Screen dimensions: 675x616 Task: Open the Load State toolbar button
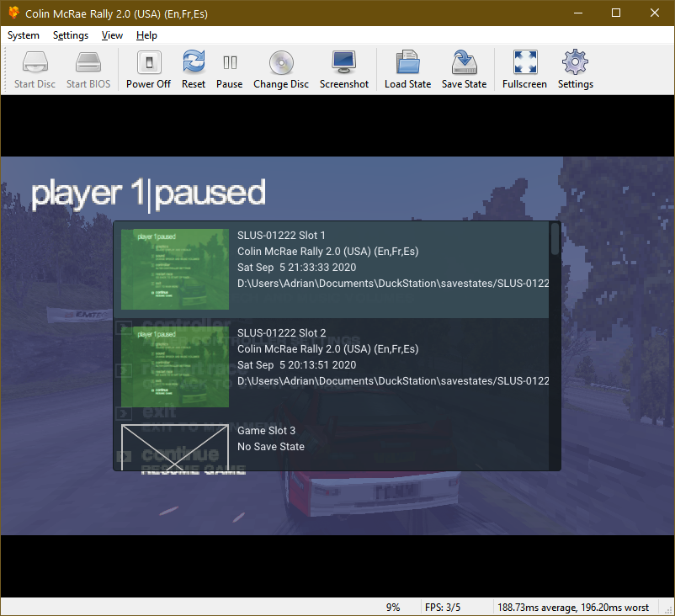[x=407, y=70]
